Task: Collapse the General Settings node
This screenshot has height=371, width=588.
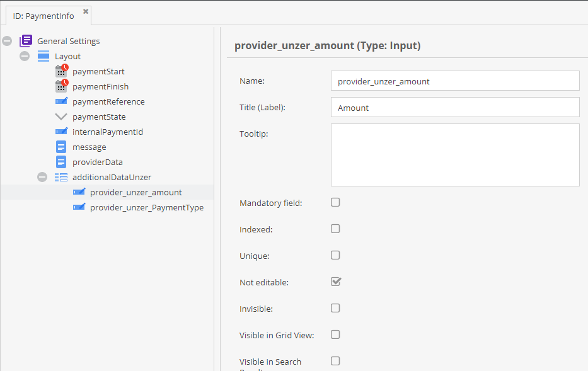Action: (6, 40)
